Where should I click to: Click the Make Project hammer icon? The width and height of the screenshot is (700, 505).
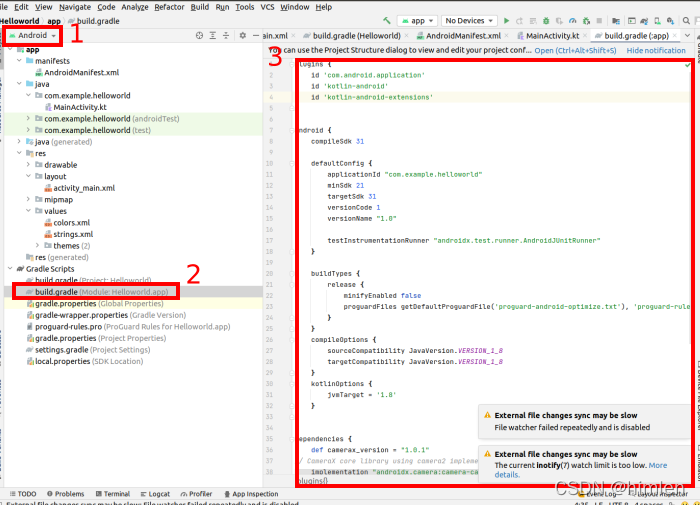[x=387, y=21]
